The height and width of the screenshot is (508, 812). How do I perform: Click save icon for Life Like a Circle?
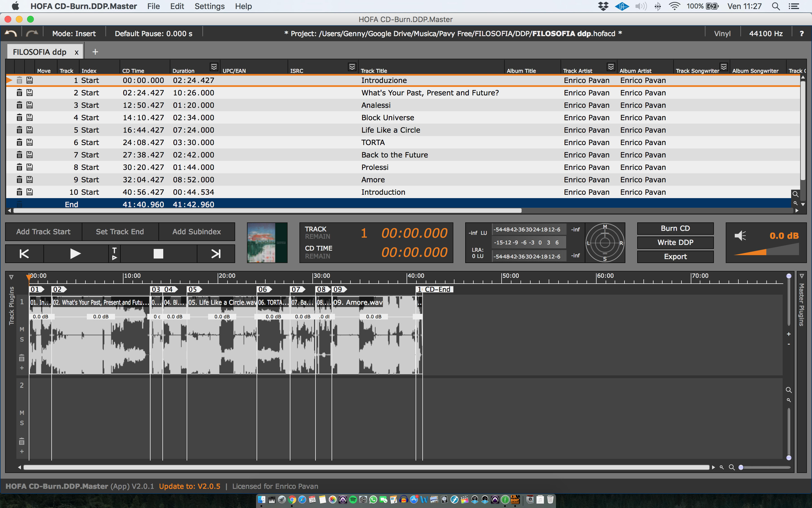click(x=30, y=130)
